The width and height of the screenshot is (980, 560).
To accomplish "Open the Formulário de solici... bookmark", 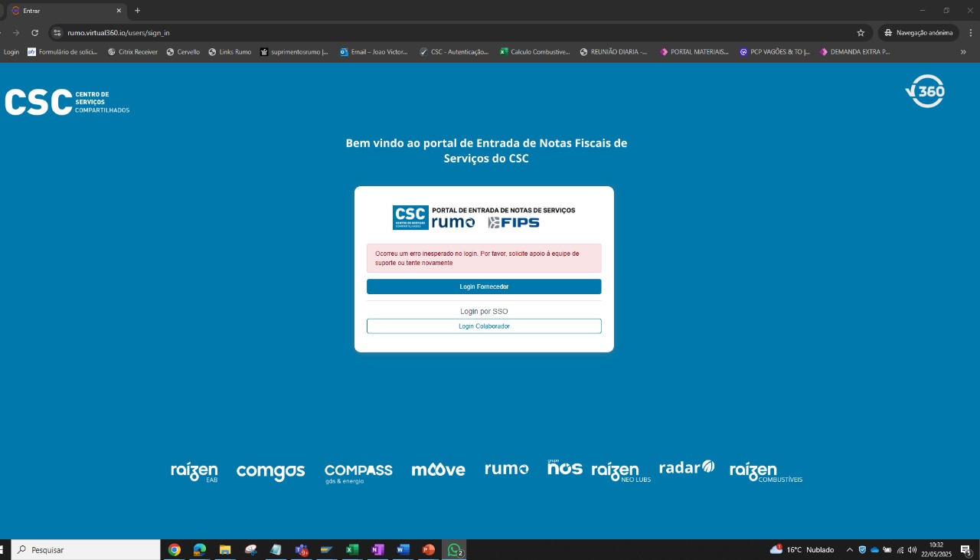I will pos(63,52).
